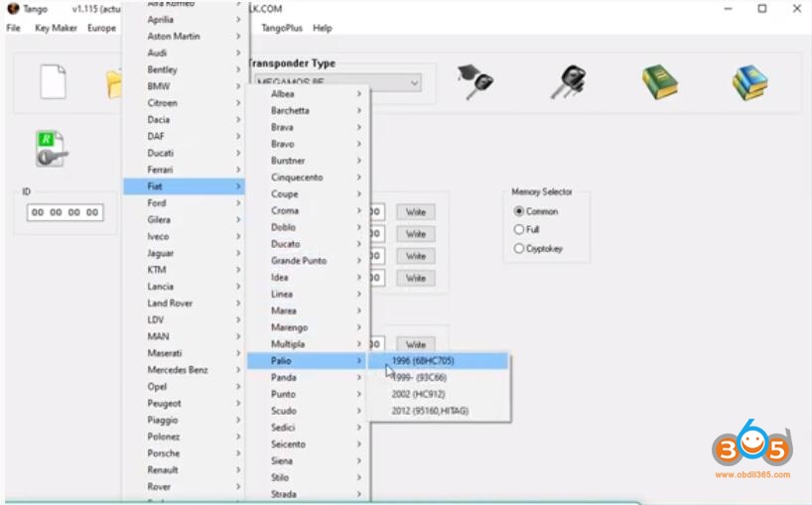Expand the Audi submenu

184,53
